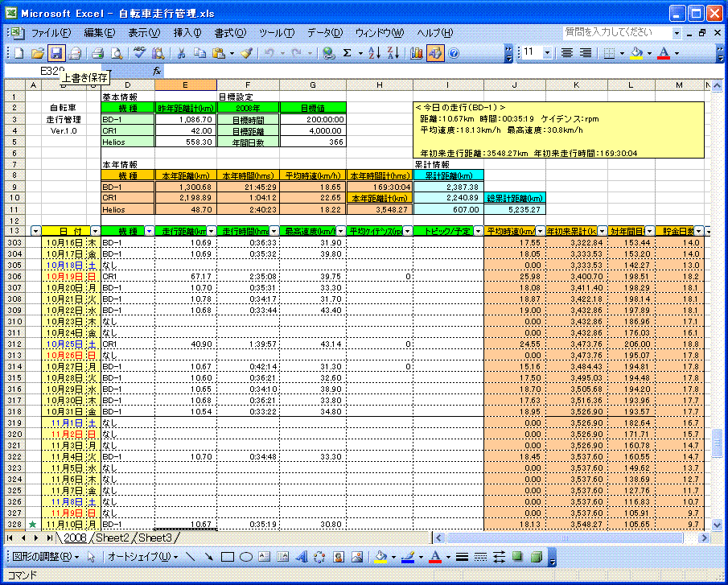Select the Oval drawing tool
This screenshot has width=728, height=585.
(246, 557)
